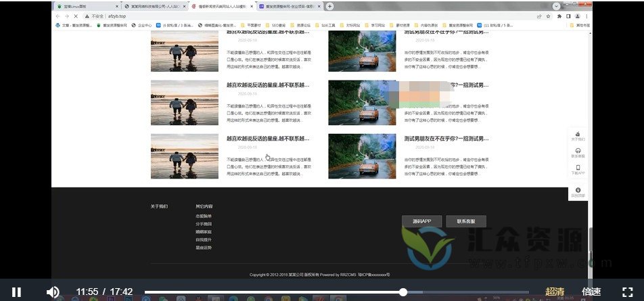Click the footer 联系客服 button

click(466, 221)
